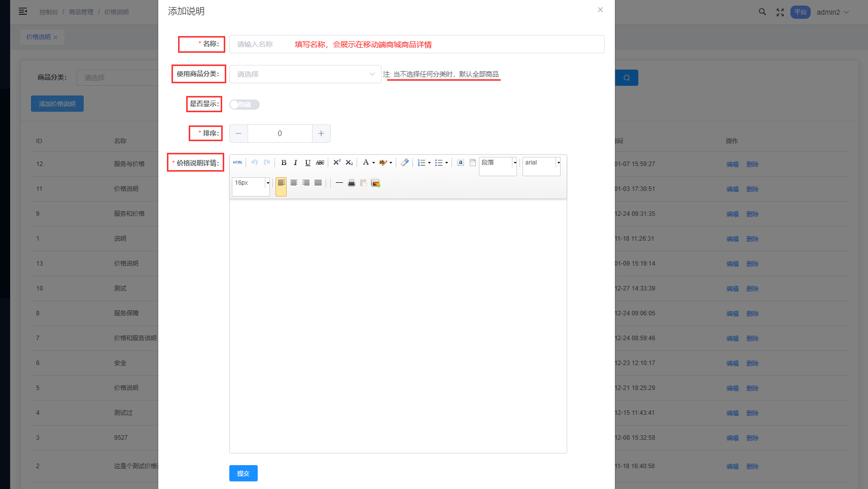Click the strikethrough icon in the toolbar
868x489 pixels.
click(x=320, y=162)
